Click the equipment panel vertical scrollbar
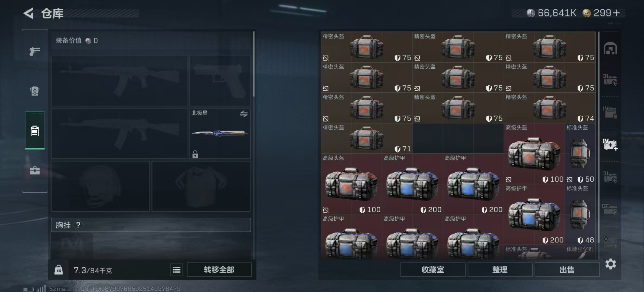The width and height of the screenshot is (644, 292). 254,64
